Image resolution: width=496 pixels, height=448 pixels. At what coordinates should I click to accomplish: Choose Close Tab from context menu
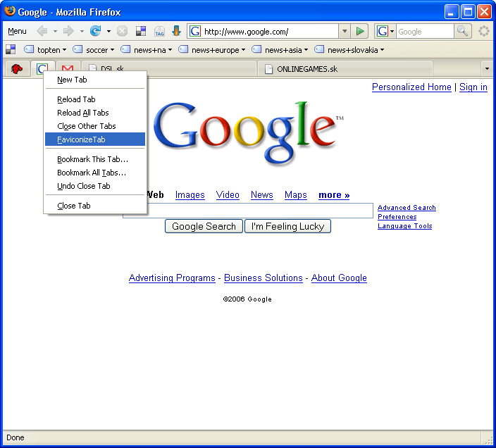95,206
